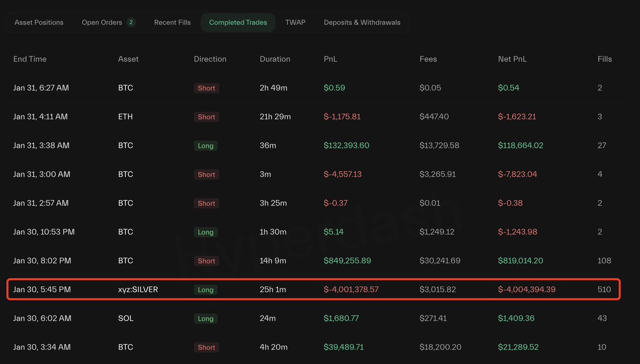This screenshot has height=364, width=640.
Task: Sort by Net PnL column header
Action: coord(512,59)
